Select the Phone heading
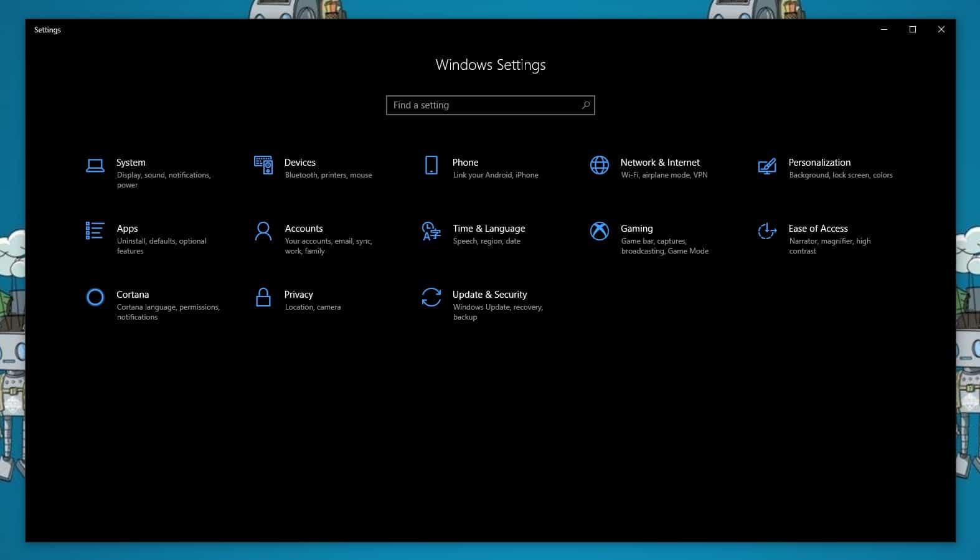The image size is (980, 560). [466, 163]
